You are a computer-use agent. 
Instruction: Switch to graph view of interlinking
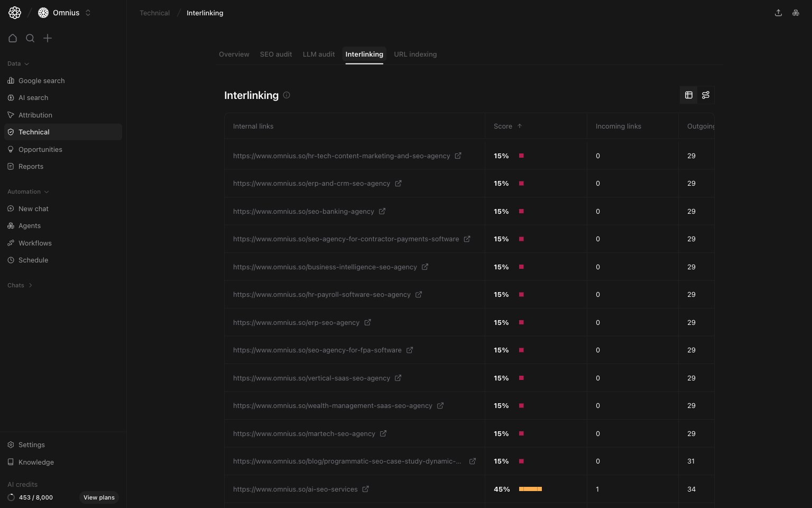(x=706, y=95)
